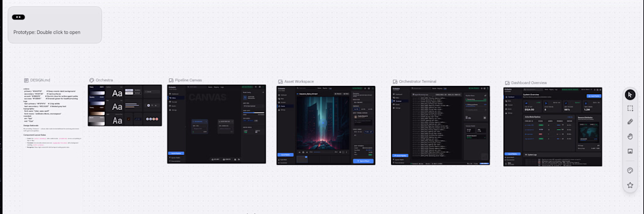
Task: Click Launch Pipeline button in Asset Workspace frame
Action: point(286,154)
